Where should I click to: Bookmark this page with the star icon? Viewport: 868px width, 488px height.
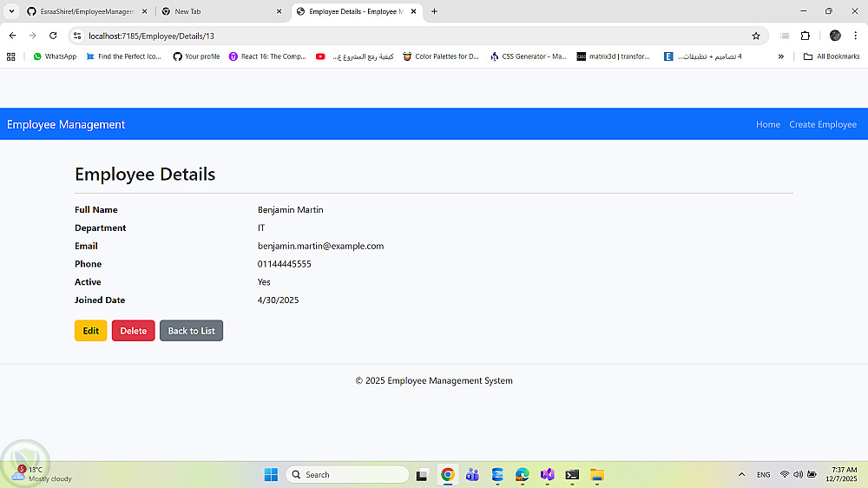pyautogui.click(x=756, y=36)
